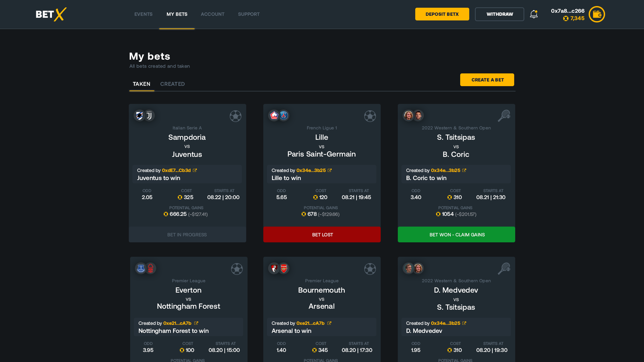Select the Taken bets tab

point(142,84)
